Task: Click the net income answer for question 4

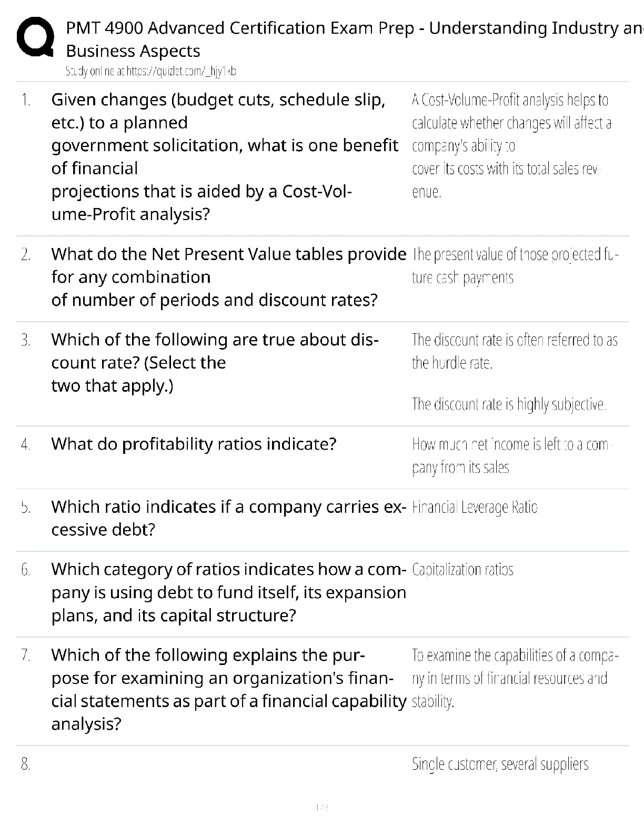Action: pos(512,455)
